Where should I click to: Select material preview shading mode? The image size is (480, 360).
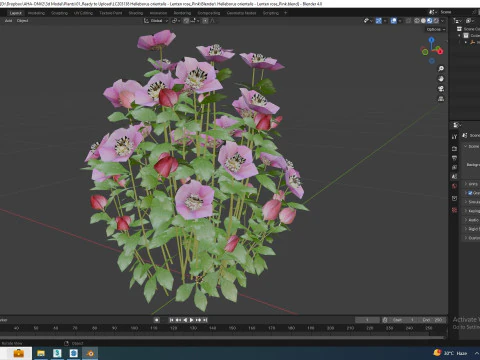coord(429,21)
